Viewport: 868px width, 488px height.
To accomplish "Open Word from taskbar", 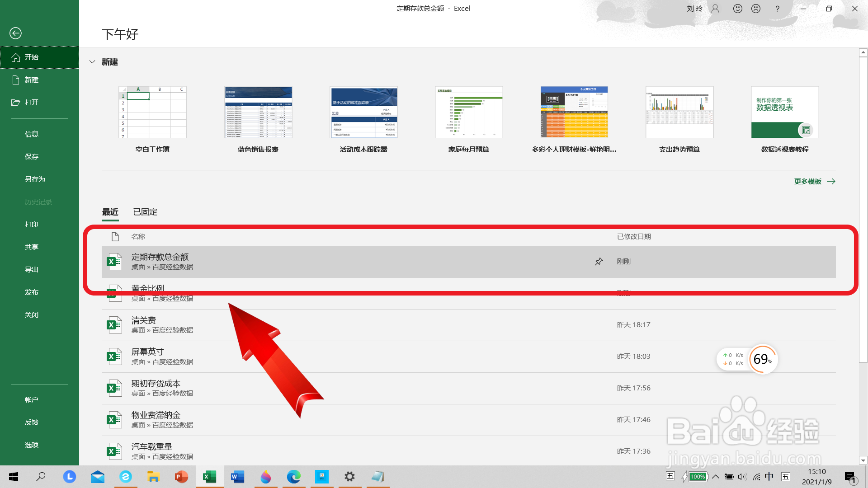I will [237, 477].
